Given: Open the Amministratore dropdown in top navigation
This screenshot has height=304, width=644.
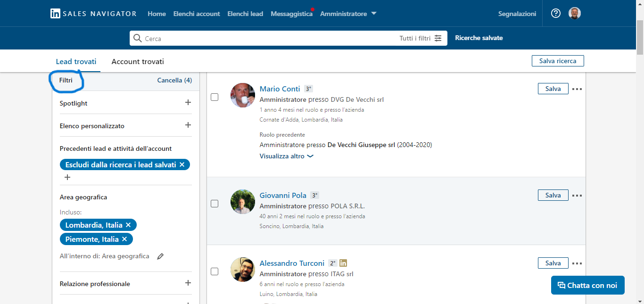Looking at the screenshot, I should pyautogui.click(x=348, y=14).
